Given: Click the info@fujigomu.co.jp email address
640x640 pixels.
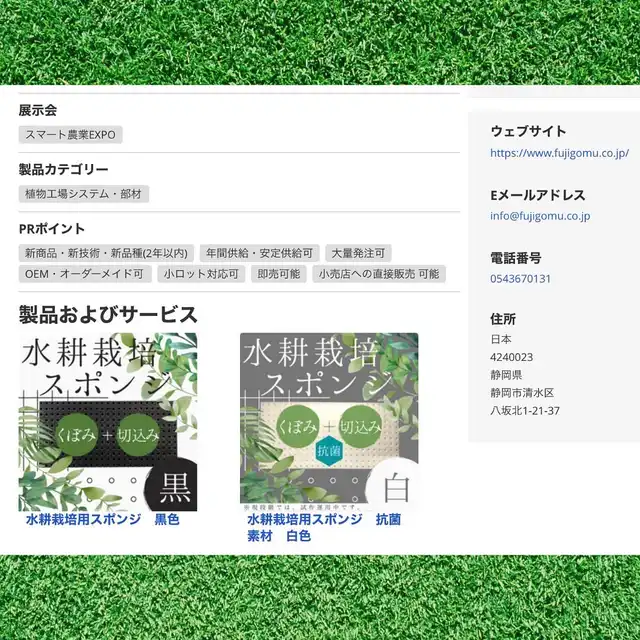Looking at the screenshot, I should pos(540,216).
